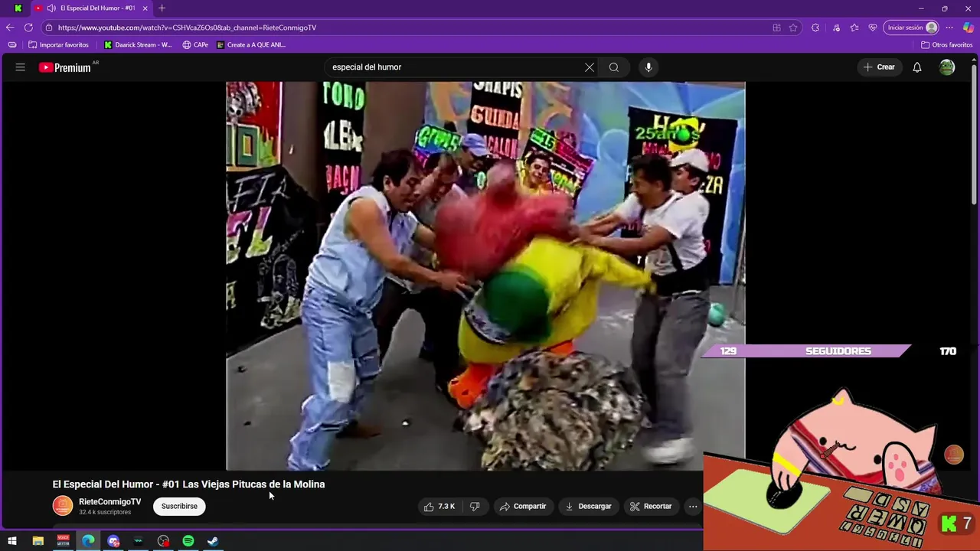Add this page to favorites star

pyautogui.click(x=793, y=28)
